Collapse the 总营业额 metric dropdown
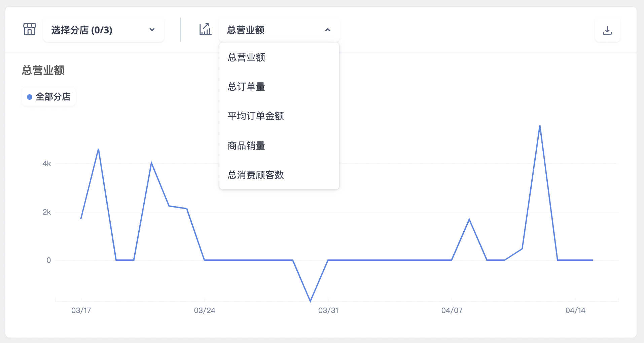This screenshot has width=644, height=343. (279, 30)
